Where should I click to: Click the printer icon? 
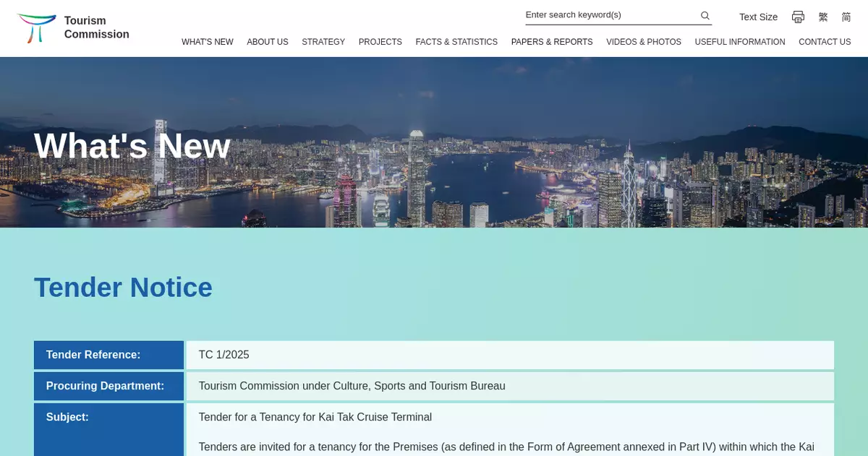798,17
